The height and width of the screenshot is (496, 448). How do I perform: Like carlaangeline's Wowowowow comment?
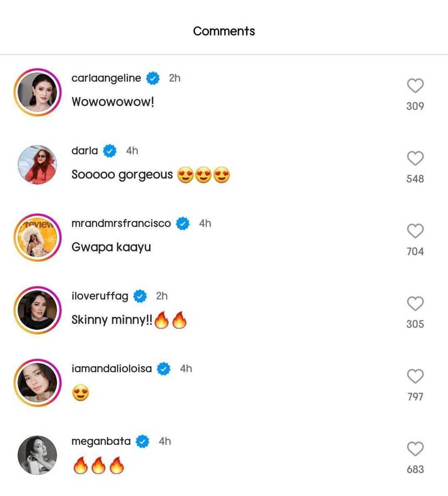pyautogui.click(x=415, y=86)
